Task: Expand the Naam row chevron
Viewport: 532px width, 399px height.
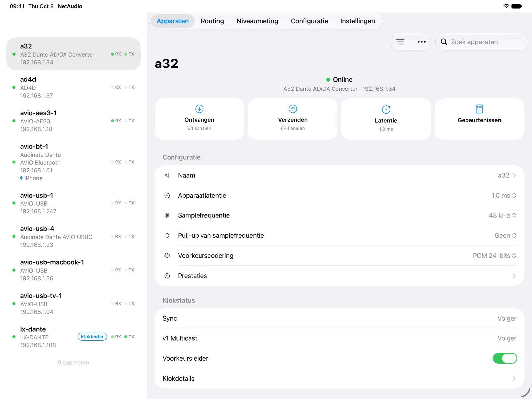Action: pyautogui.click(x=514, y=175)
